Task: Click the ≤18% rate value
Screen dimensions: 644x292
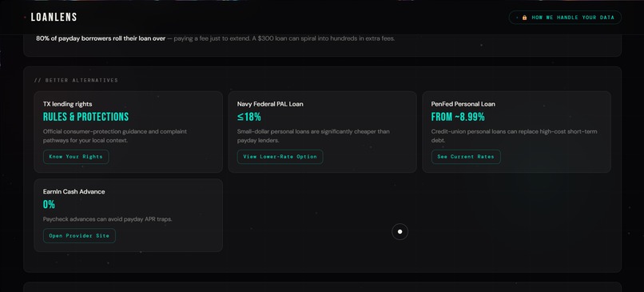Action: (249, 117)
